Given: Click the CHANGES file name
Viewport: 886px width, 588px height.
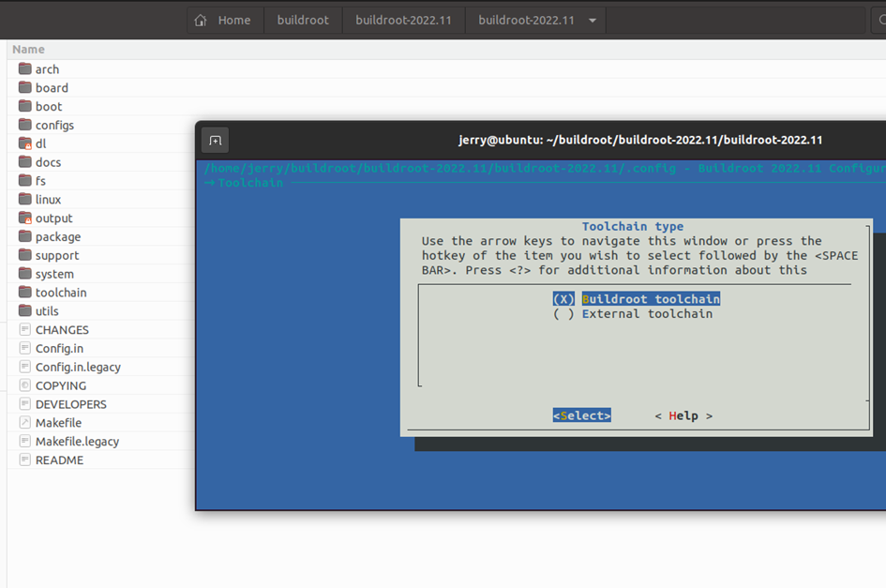Looking at the screenshot, I should [62, 329].
